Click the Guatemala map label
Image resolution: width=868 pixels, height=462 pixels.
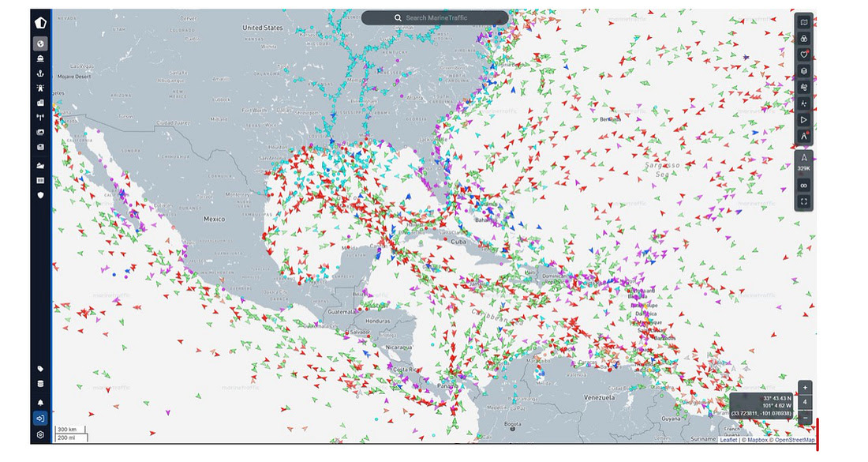[x=342, y=312]
